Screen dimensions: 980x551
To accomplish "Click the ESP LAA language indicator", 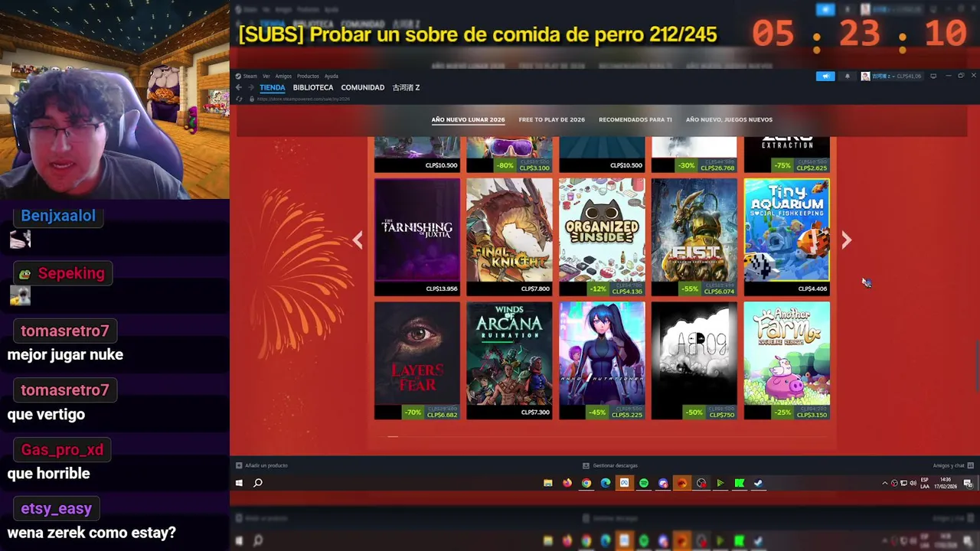I will point(925,483).
